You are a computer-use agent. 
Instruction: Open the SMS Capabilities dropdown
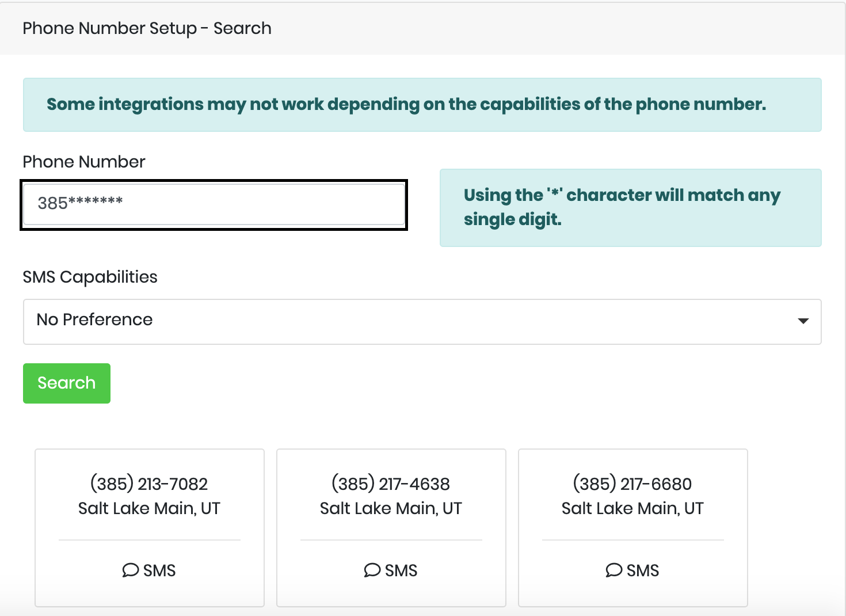click(422, 321)
